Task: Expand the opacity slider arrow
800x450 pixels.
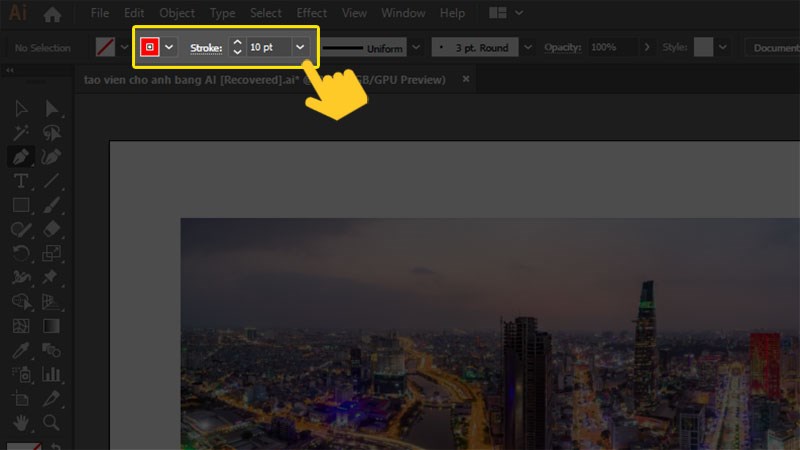Action: click(x=646, y=47)
